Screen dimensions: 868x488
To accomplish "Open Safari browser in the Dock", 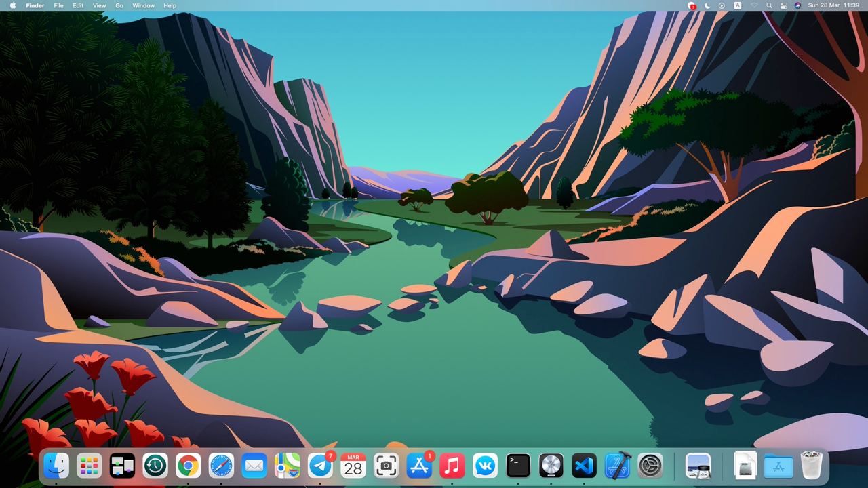I will pyautogui.click(x=221, y=466).
